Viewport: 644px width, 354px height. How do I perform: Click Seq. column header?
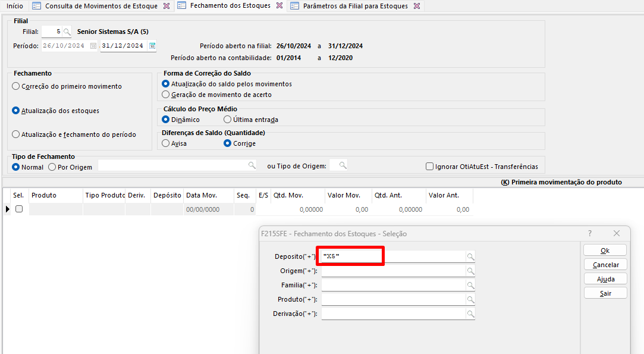tap(245, 195)
